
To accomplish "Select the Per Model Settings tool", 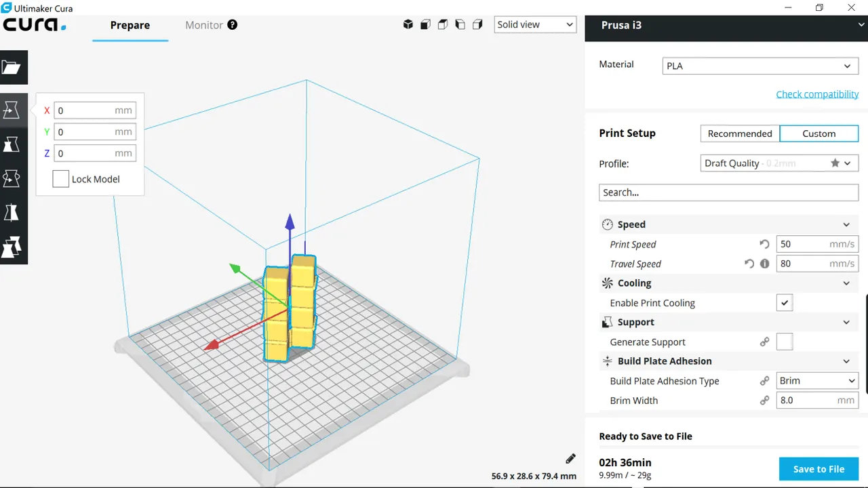I will pos(12,247).
